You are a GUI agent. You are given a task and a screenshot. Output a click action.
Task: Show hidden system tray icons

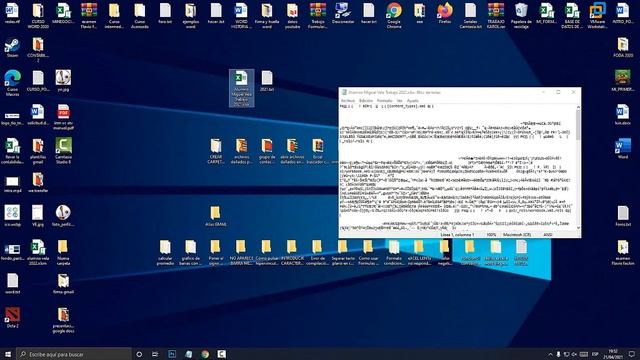pos(550,354)
